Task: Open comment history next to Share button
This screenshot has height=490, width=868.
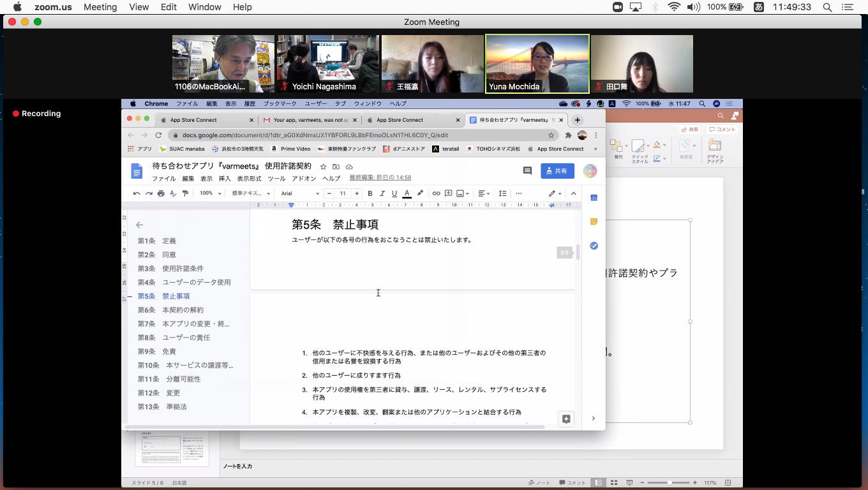Action: click(527, 171)
